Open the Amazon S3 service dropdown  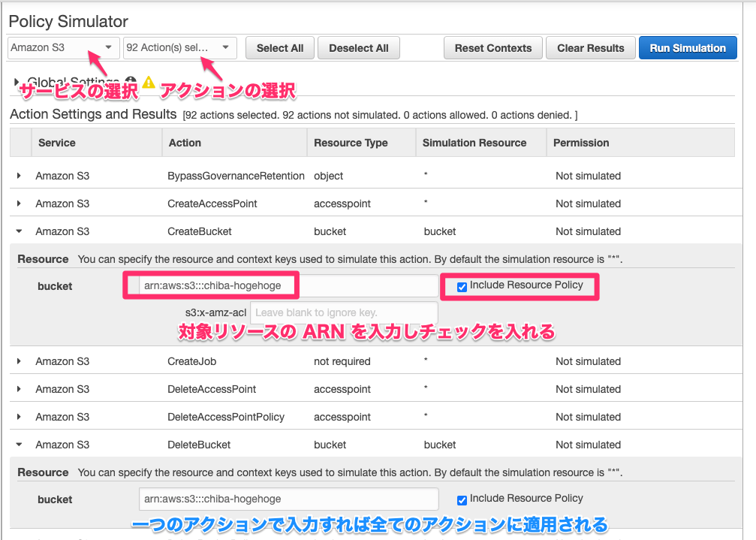63,47
